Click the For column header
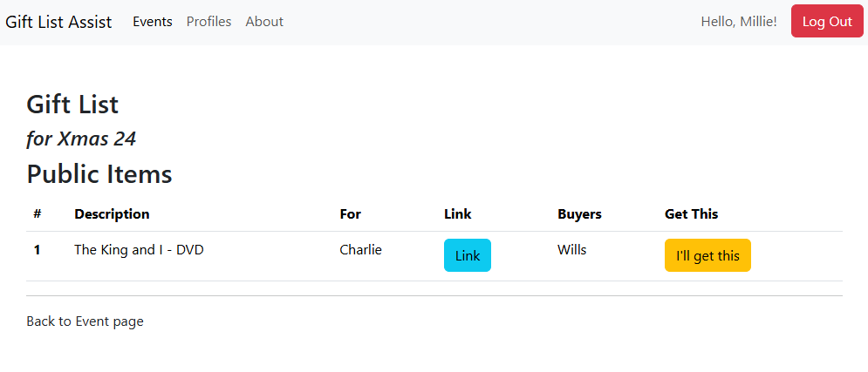 pos(350,214)
